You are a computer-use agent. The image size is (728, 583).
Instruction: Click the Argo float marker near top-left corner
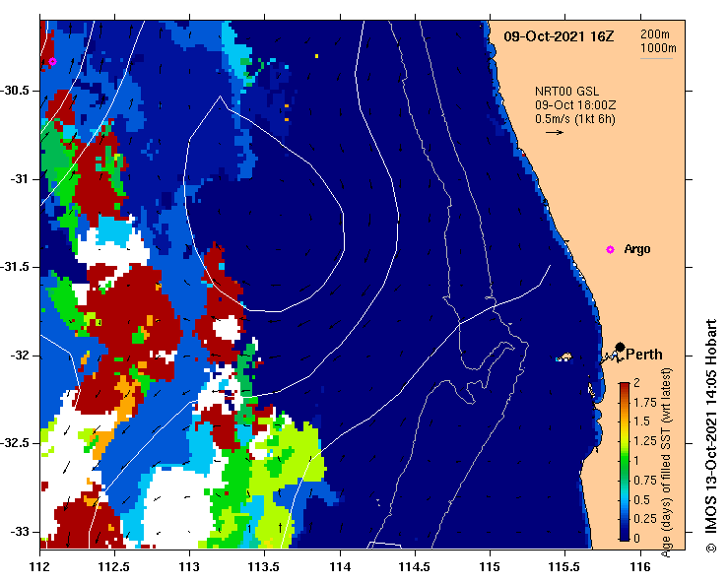click(52, 61)
